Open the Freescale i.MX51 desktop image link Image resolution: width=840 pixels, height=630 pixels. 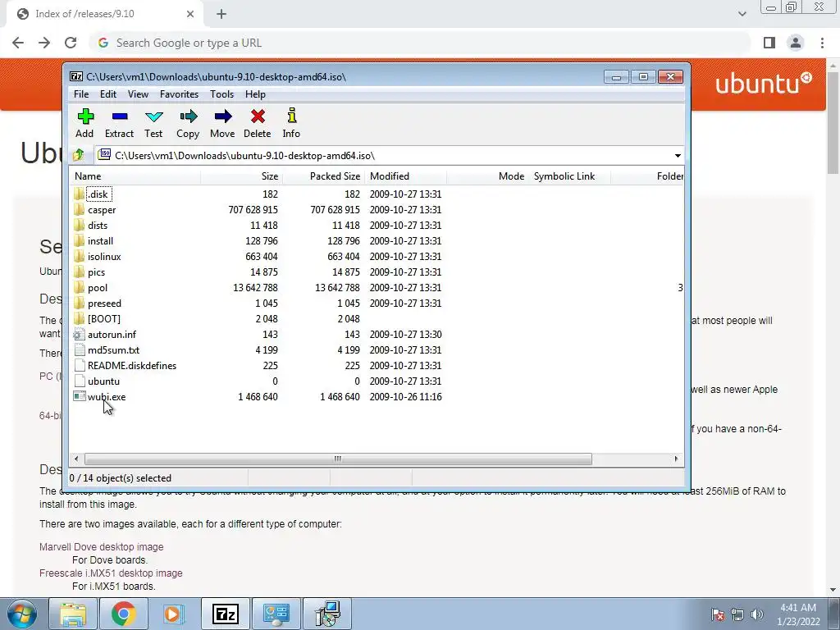click(111, 573)
